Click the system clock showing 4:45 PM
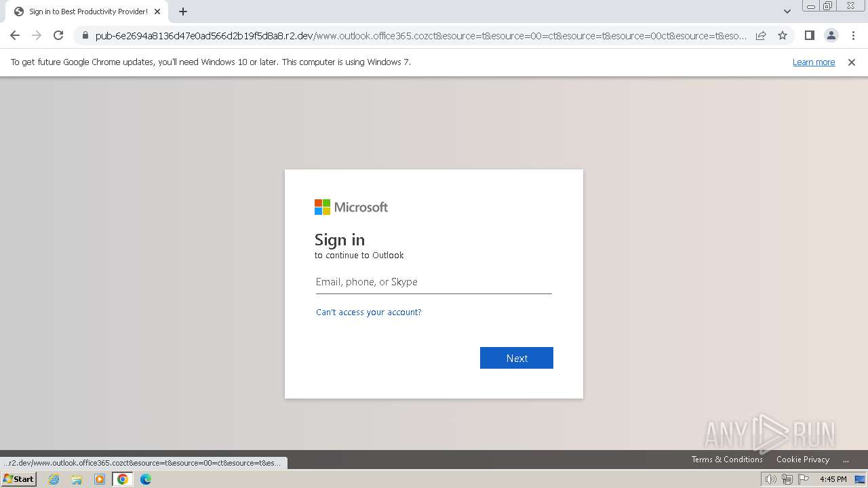The width and height of the screenshot is (868, 488). pos(833,479)
